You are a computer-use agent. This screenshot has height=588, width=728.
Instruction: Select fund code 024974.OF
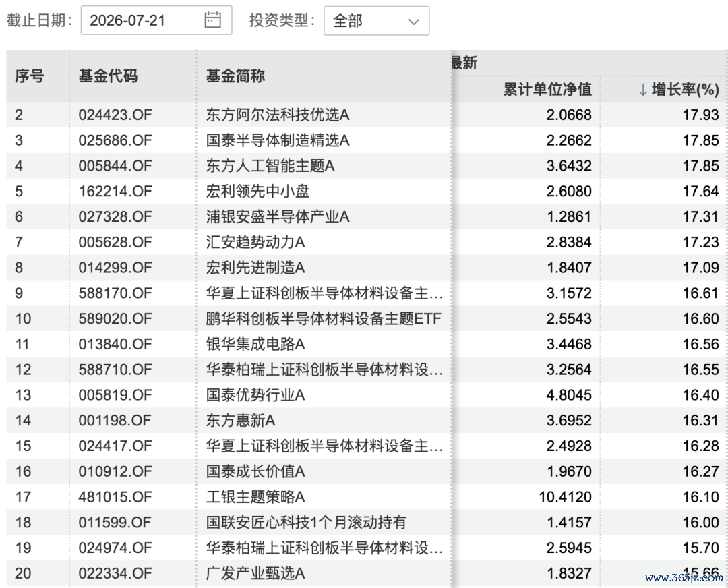tap(115, 548)
